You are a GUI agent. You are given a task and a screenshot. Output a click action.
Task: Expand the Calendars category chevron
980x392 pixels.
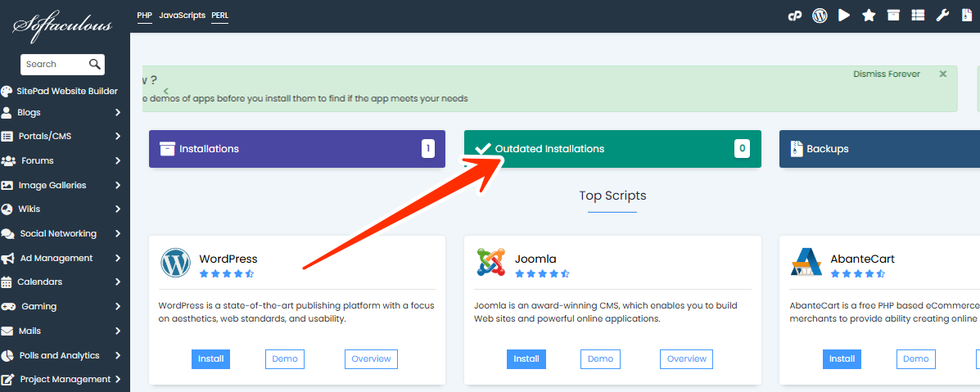click(118, 282)
